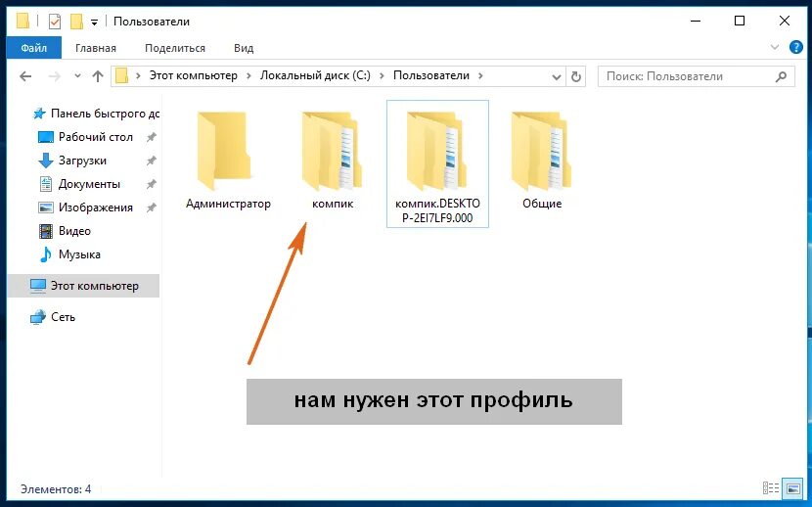Image resolution: width=812 pixels, height=507 pixels.
Task: Open the recent locations dropdown arrow
Action: 77,76
